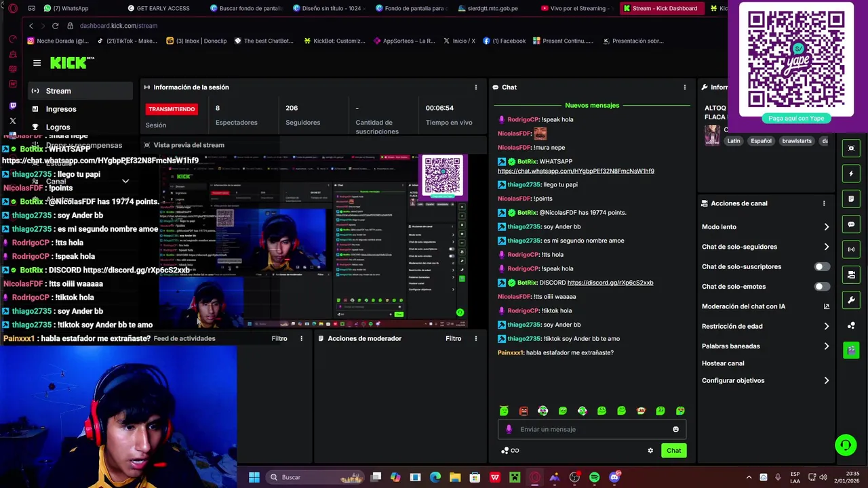Click the stream preview thumbnail
Image resolution: width=868 pixels, height=488 pixels.
coord(314,241)
